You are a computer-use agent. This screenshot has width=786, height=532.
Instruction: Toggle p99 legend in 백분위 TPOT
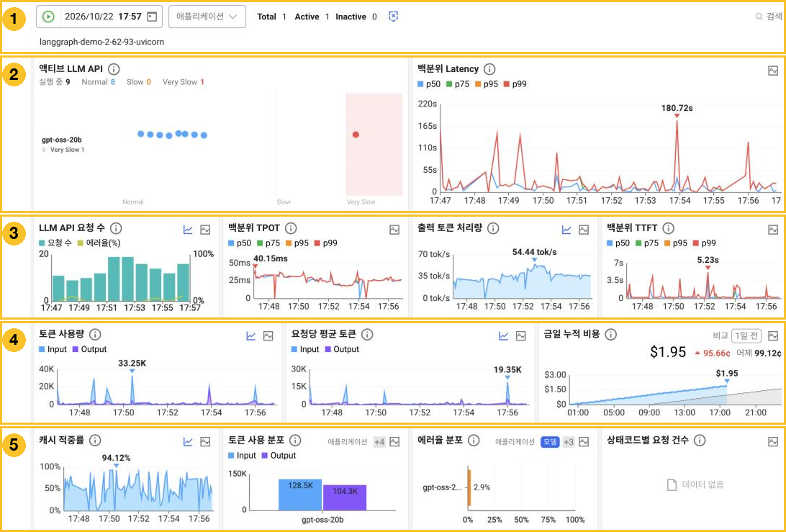(x=326, y=243)
